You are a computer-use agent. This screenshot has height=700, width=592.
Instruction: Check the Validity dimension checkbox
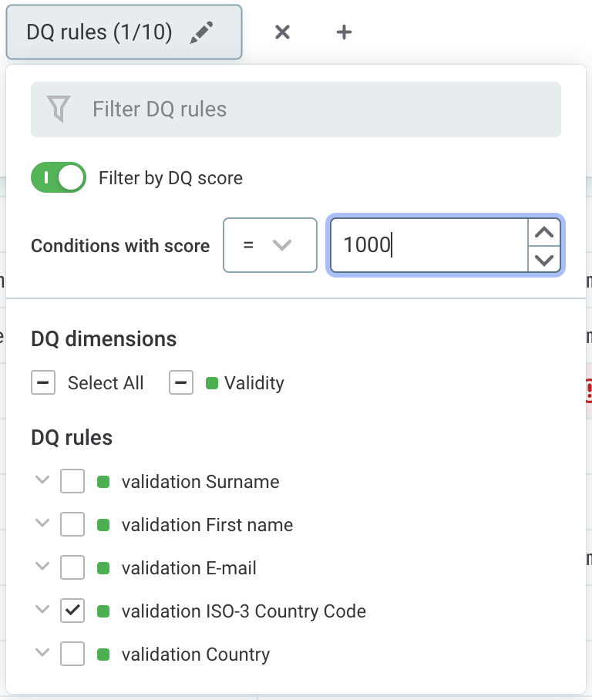point(180,382)
